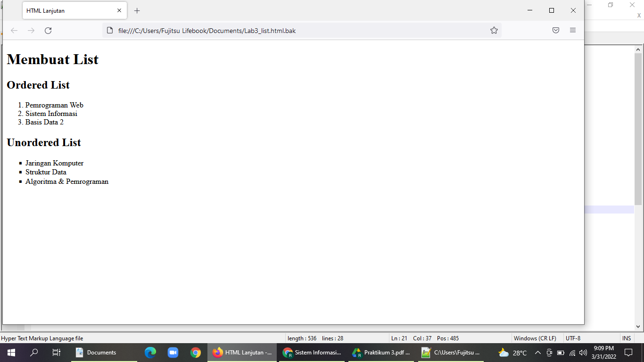The height and width of the screenshot is (362, 644).
Task: Open Google Chrome from taskbar
Action: point(196,353)
